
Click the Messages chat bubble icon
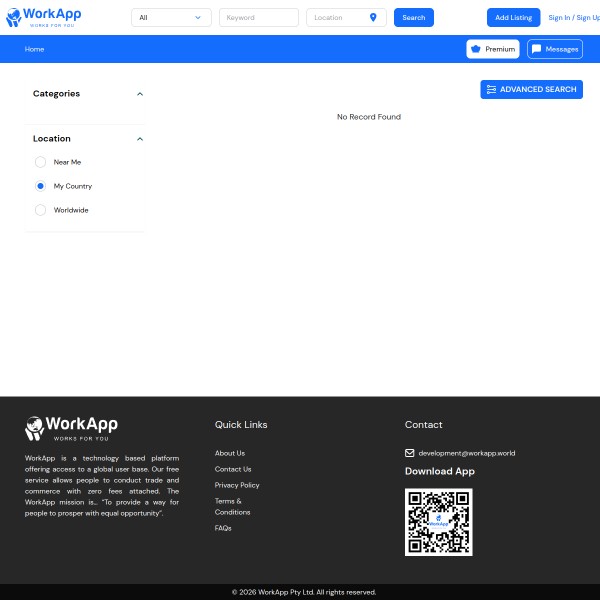coord(536,49)
